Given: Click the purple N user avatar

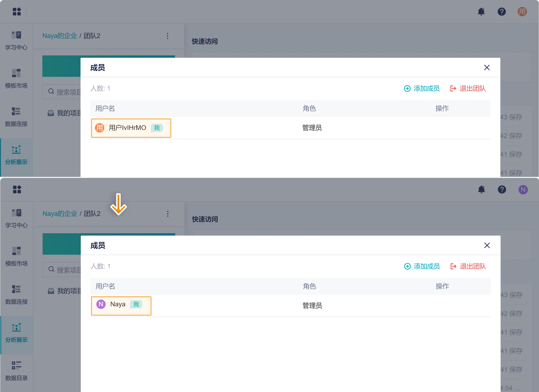Looking at the screenshot, I should (523, 189).
